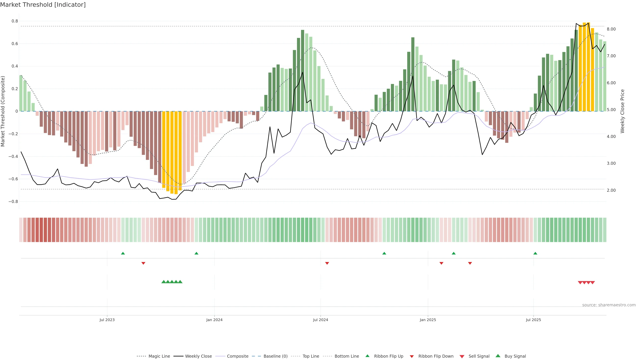Screen dimensions: 644x362
Task: Click the Jan 2024 x-axis label
Action: click(214, 320)
